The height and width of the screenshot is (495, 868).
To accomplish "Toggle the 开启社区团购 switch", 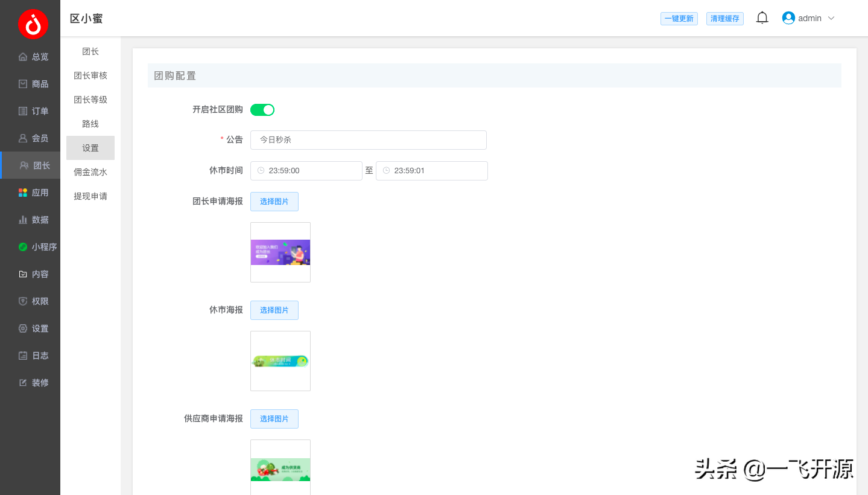I will pos(262,110).
